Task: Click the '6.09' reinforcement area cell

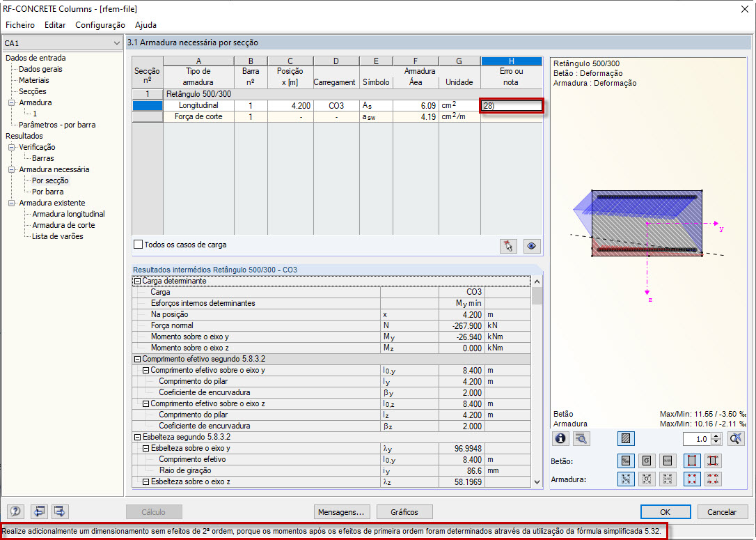Action: [416, 106]
